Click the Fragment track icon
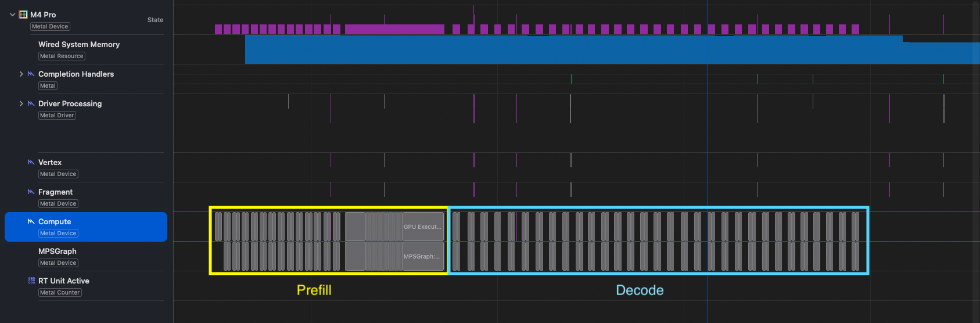Viewport: 980px width, 323px height. (x=31, y=192)
